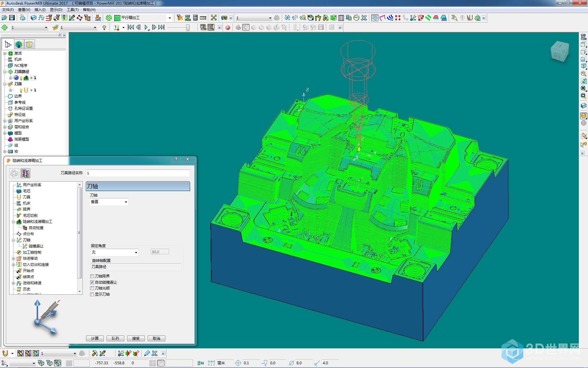Jump simulation to the end

(x=161, y=28)
